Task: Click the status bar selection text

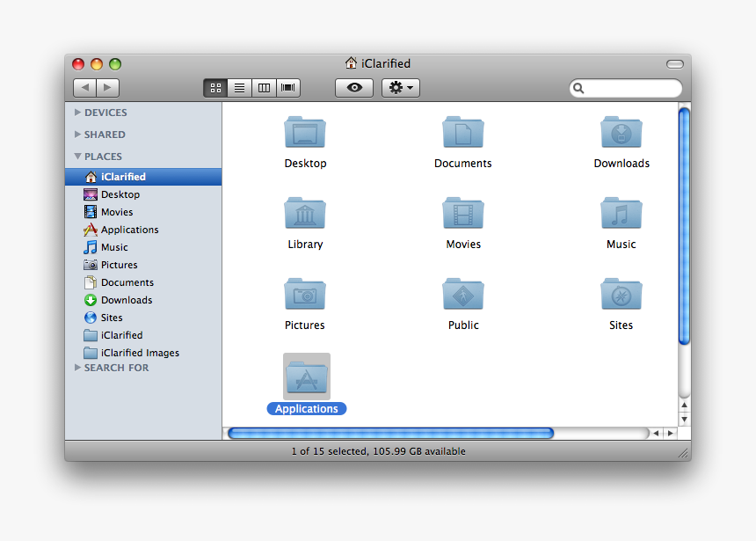Action: pos(379,451)
